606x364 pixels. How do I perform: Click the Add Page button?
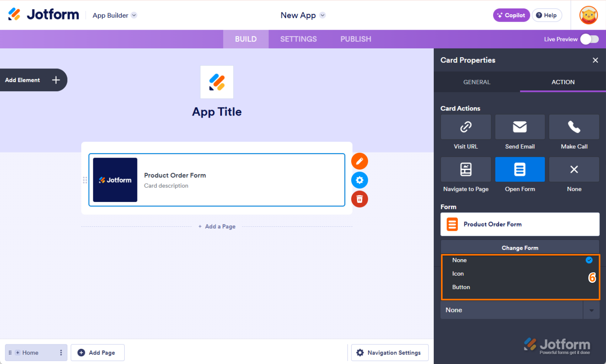97,352
